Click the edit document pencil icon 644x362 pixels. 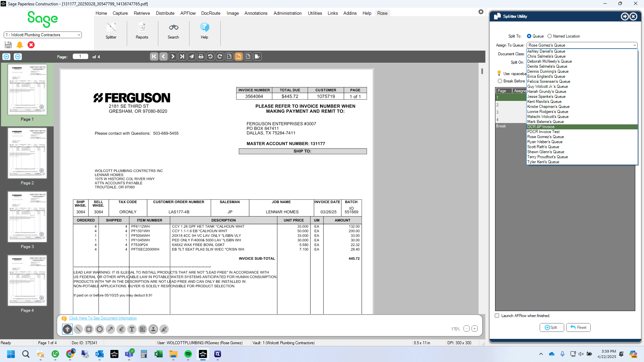257,57
